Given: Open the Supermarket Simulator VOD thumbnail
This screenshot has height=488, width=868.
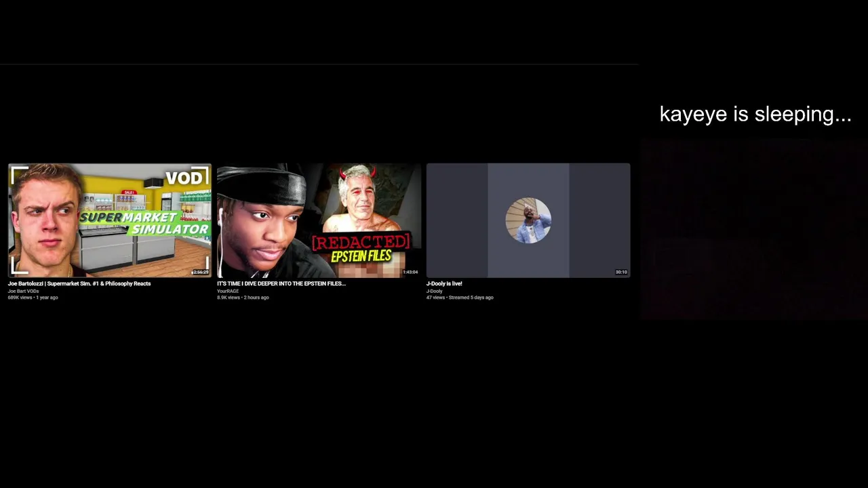Looking at the screenshot, I should [109, 220].
